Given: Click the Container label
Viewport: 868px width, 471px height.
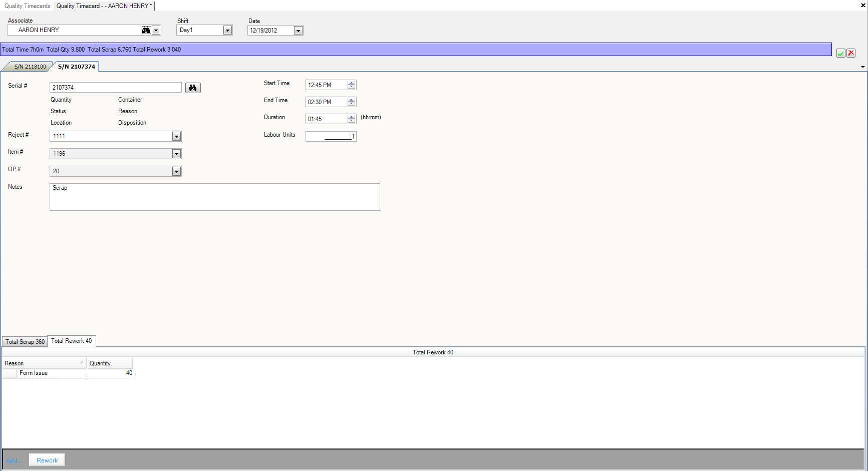Looking at the screenshot, I should [x=130, y=100].
